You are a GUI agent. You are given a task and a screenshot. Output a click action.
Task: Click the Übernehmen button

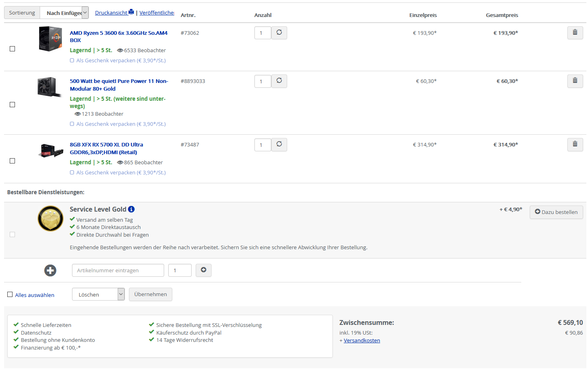coord(150,294)
